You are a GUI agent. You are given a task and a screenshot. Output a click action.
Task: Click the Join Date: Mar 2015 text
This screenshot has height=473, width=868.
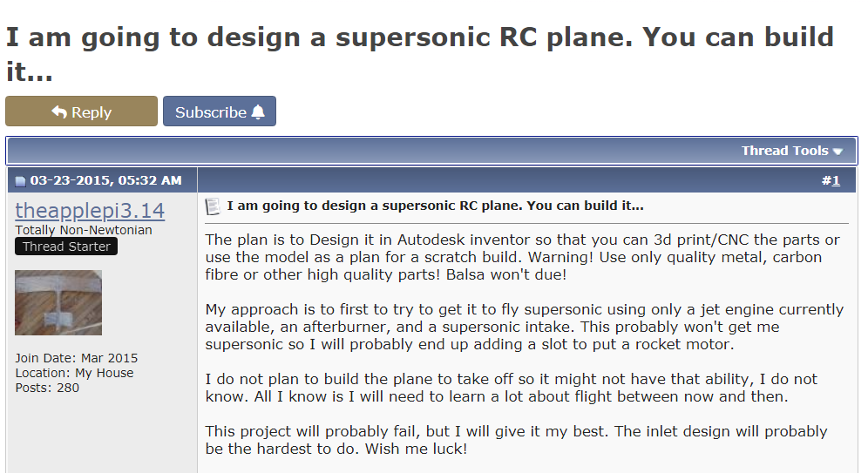(x=77, y=358)
